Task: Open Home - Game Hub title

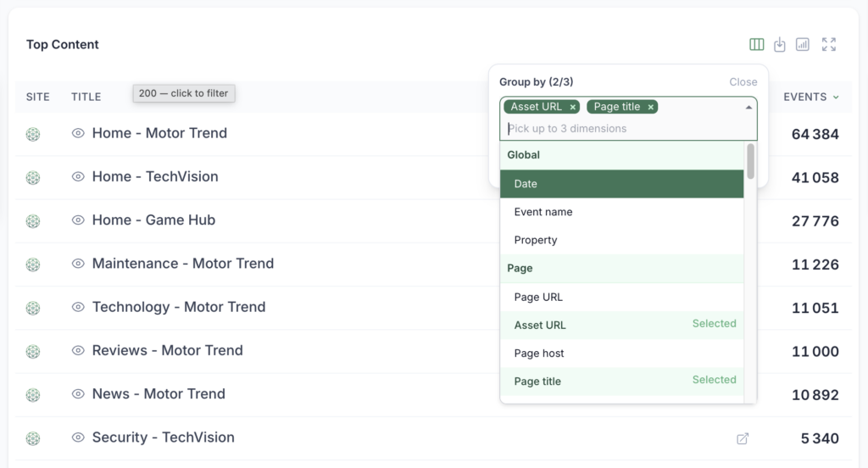Action: point(153,220)
